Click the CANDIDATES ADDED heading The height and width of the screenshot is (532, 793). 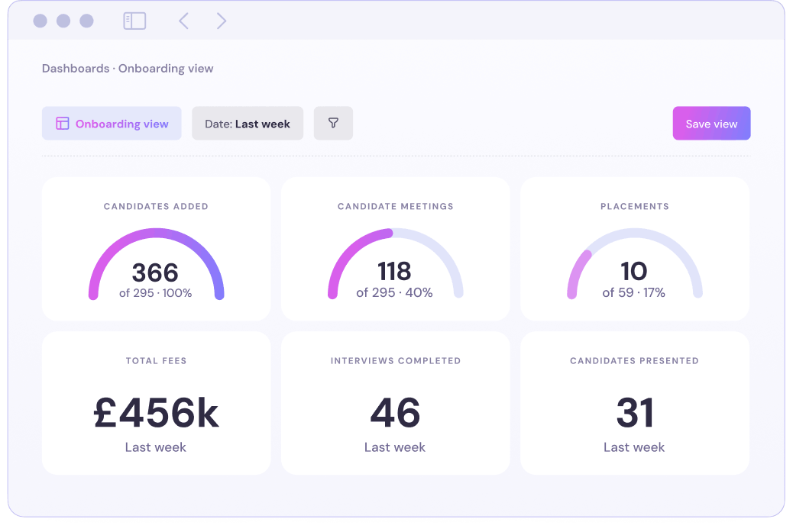(156, 206)
